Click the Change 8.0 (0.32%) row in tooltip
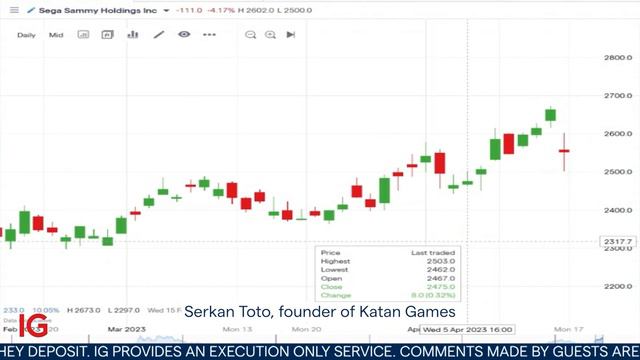This screenshot has width=640, height=360. coord(388,295)
